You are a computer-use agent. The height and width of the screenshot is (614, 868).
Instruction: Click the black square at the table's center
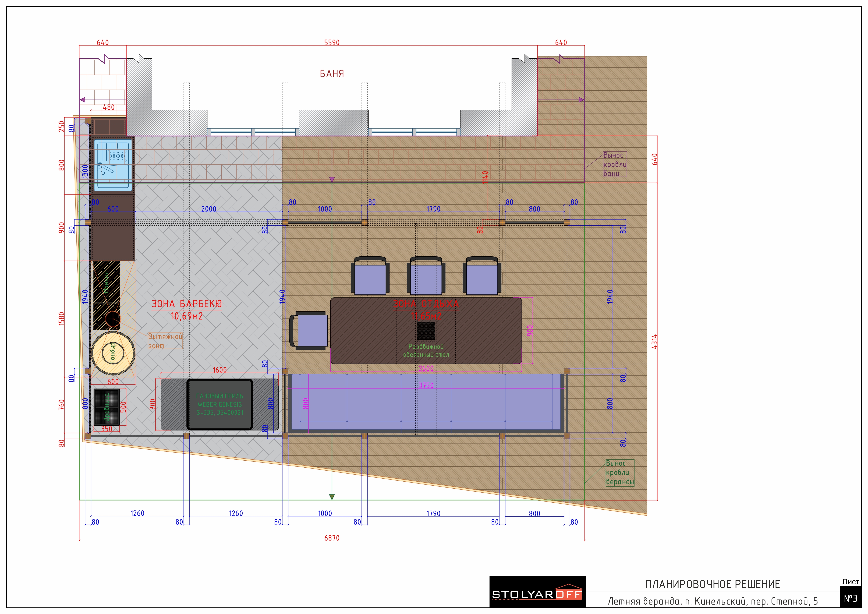tap(426, 330)
